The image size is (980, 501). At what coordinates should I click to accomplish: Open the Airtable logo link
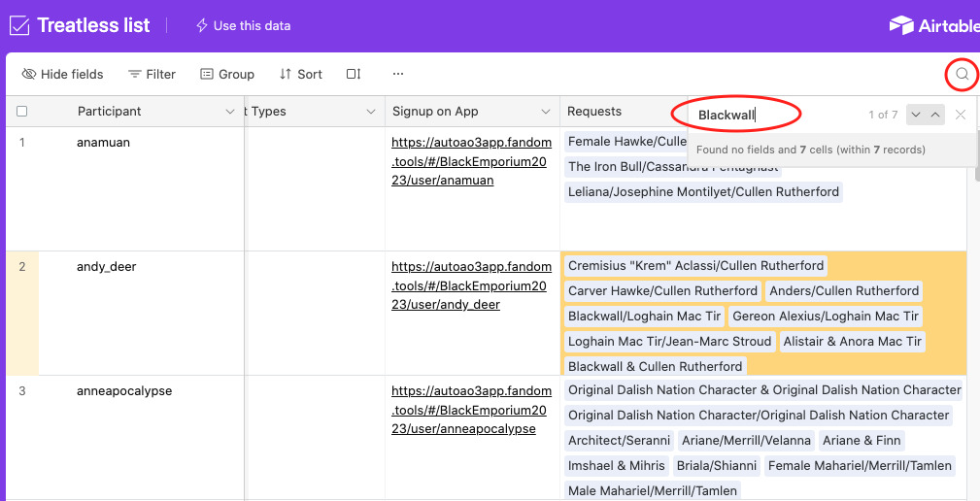tap(935, 25)
